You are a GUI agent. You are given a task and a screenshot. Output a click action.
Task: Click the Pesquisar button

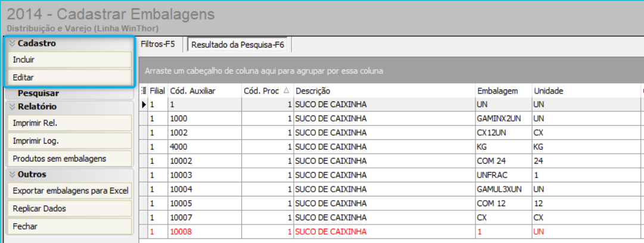[38, 94]
